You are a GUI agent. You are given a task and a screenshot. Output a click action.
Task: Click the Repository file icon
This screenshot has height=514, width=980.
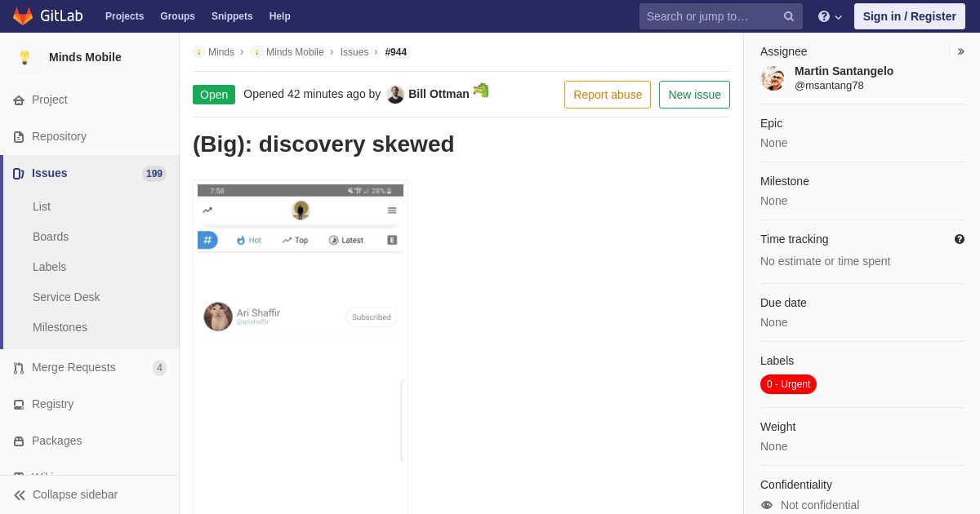click(x=19, y=136)
